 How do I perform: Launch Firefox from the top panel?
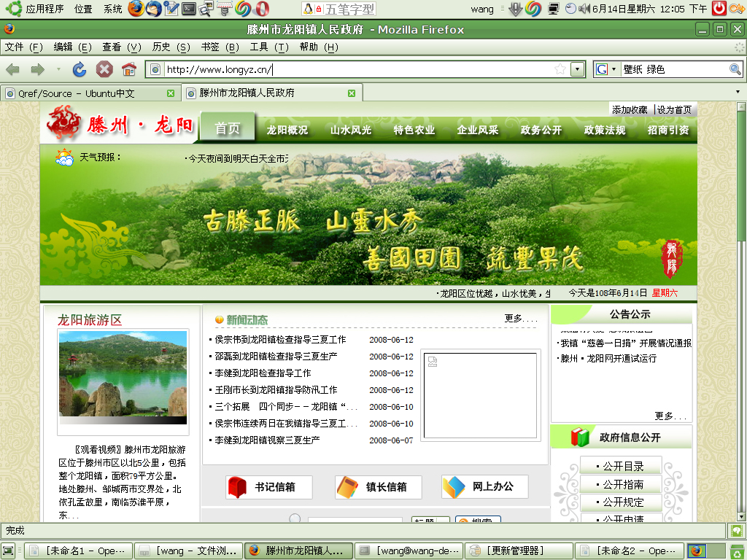click(136, 9)
